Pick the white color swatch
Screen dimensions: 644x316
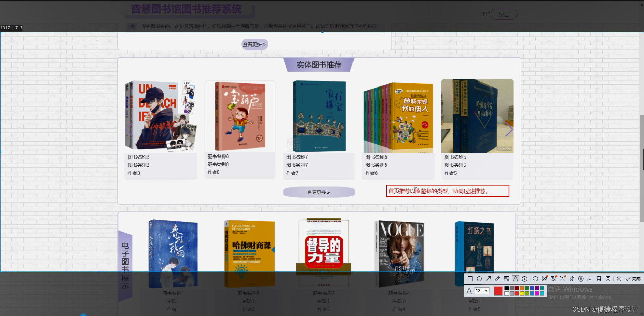pyautogui.click(x=507, y=293)
